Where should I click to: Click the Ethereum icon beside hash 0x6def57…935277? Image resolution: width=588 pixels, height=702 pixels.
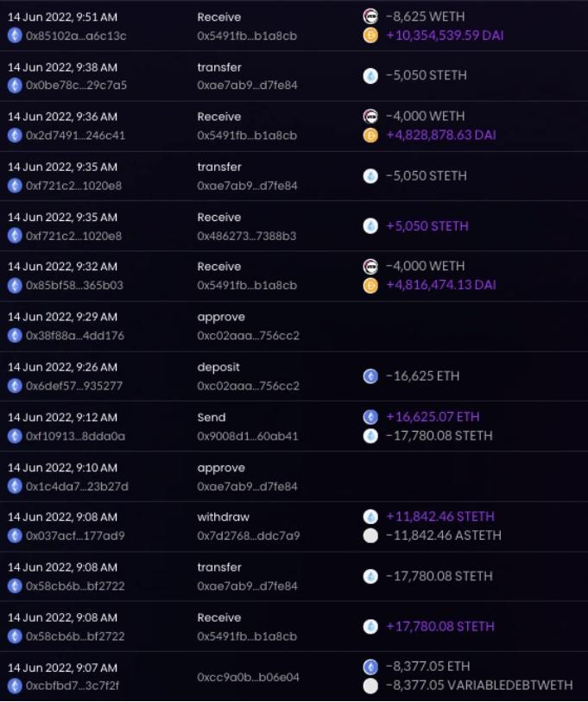pos(15,386)
